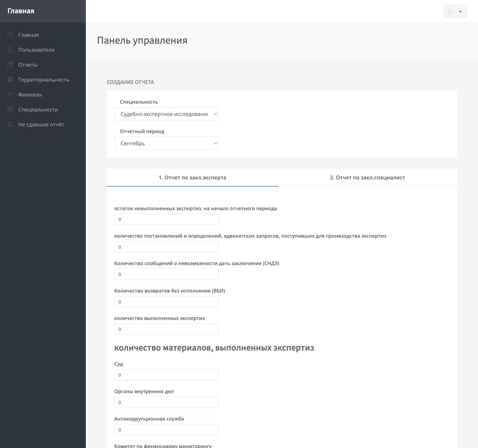Open Отчеты in the sidebar

coord(28,65)
